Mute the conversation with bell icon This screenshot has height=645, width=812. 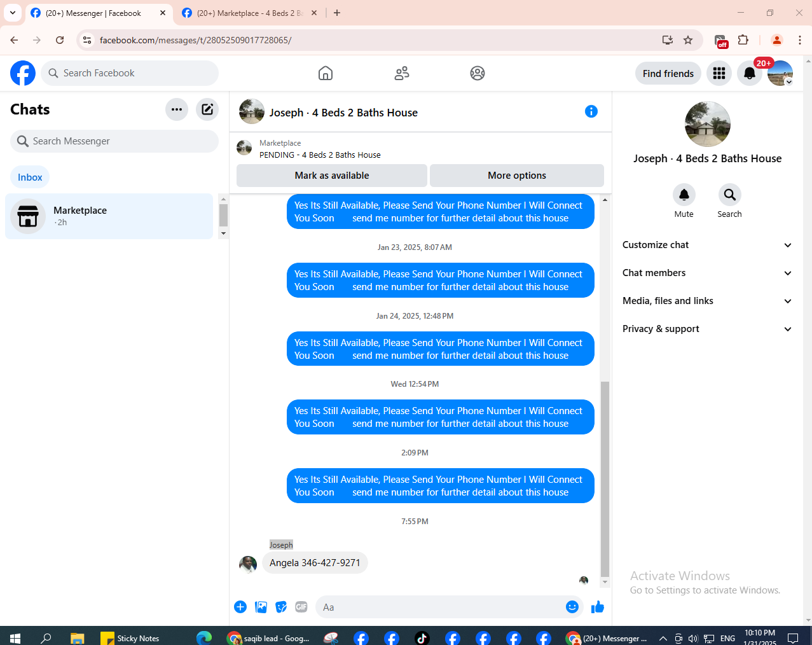click(684, 195)
